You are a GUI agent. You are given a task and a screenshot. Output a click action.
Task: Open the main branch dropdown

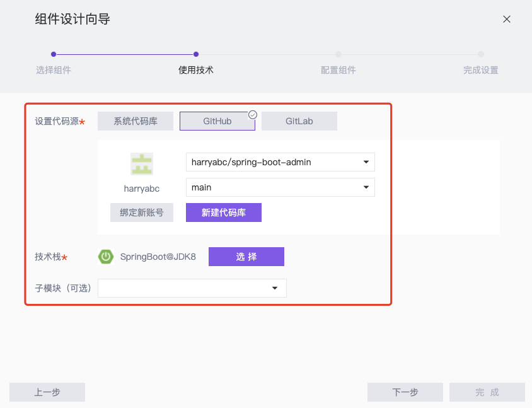280,187
